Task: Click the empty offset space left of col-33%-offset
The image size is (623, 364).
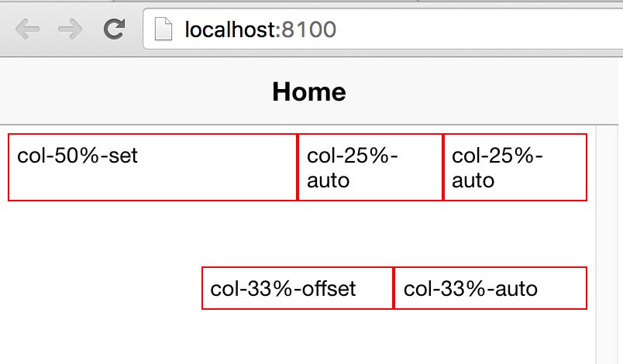Action: pos(105,288)
